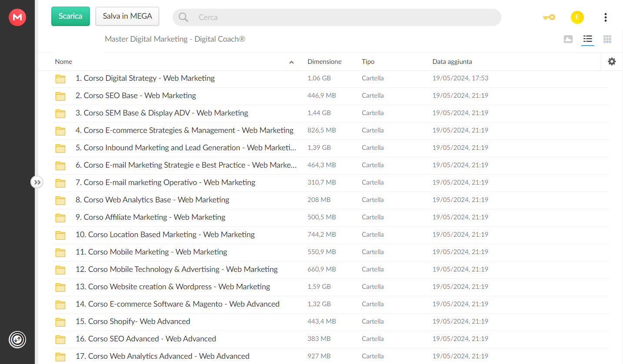Open column settings gear icon

tap(612, 62)
